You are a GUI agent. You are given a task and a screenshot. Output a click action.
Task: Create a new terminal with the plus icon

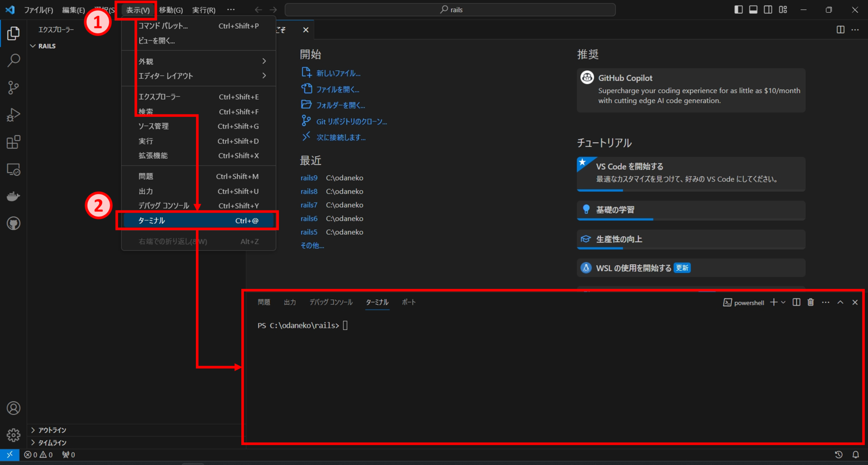point(774,302)
